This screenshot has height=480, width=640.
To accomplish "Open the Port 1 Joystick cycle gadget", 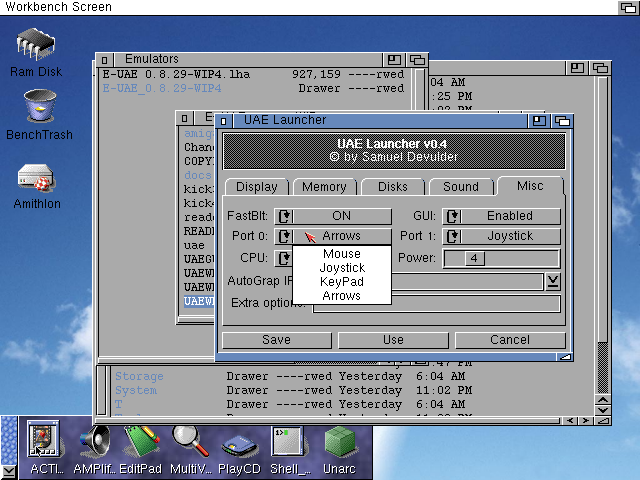I will [501, 236].
